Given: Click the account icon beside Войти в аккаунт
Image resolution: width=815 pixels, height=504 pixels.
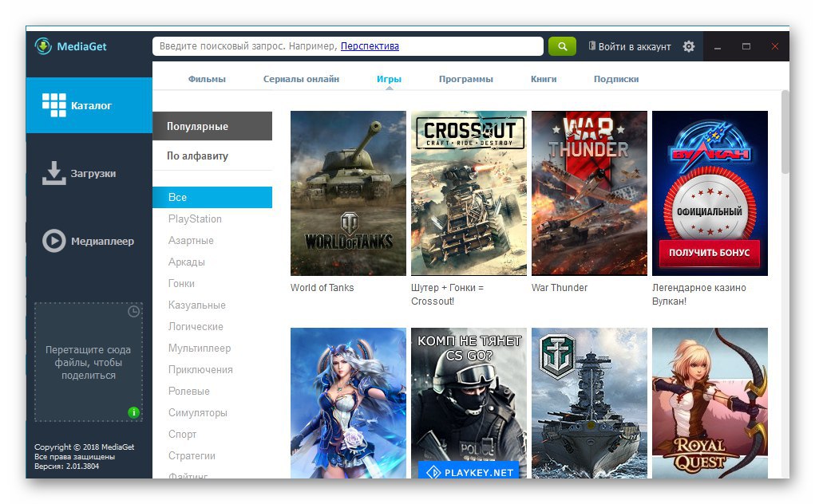Looking at the screenshot, I should coord(592,45).
